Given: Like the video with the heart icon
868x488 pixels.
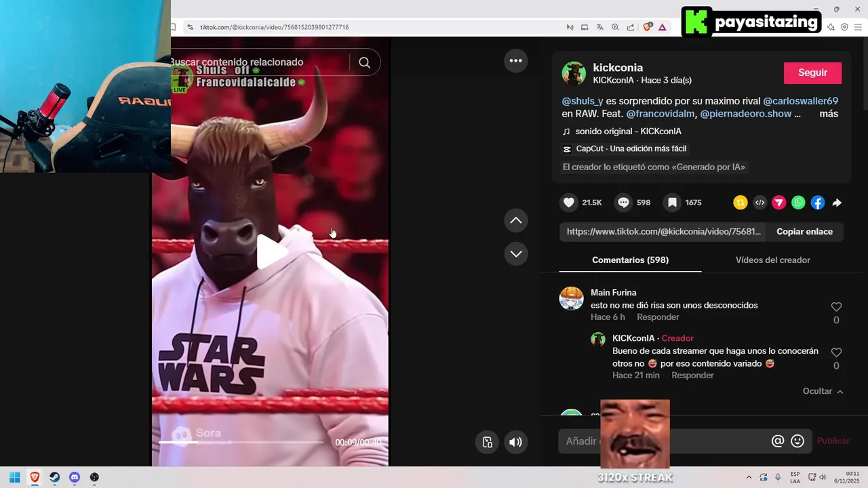Looking at the screenshot, I should coord(569,203).
